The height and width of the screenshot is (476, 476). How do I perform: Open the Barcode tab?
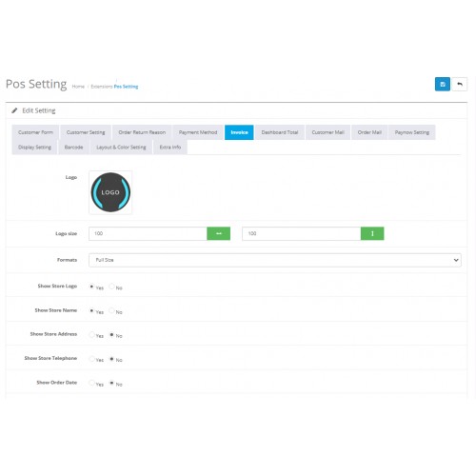tap(73, 148)
